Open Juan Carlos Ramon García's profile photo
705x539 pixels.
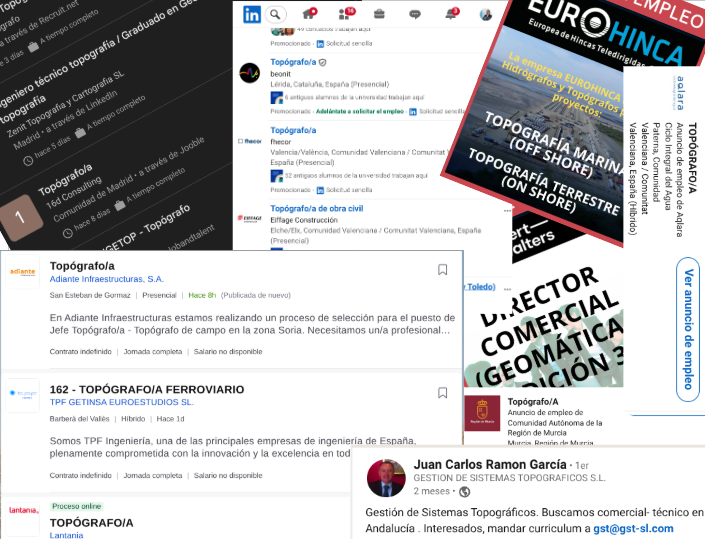387,479
